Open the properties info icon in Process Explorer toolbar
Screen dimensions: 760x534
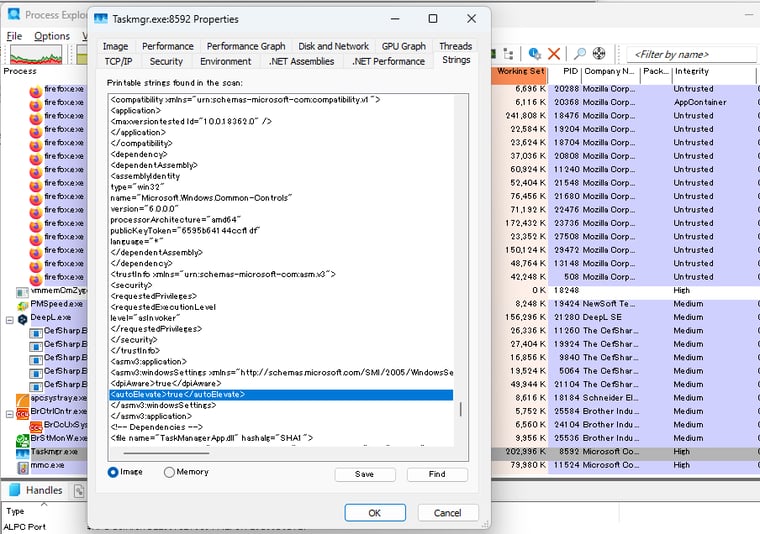point(535,53)
